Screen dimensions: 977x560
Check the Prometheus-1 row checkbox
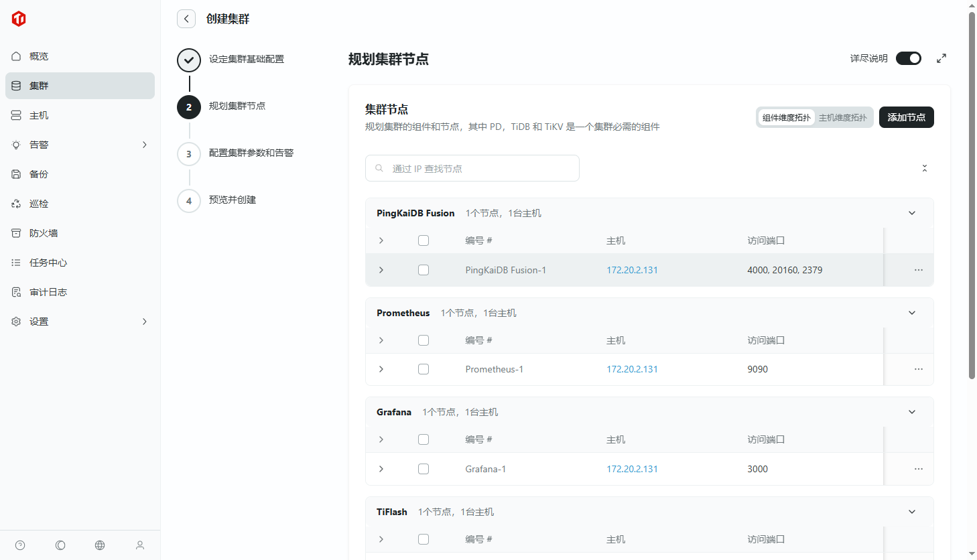(424, 369)
